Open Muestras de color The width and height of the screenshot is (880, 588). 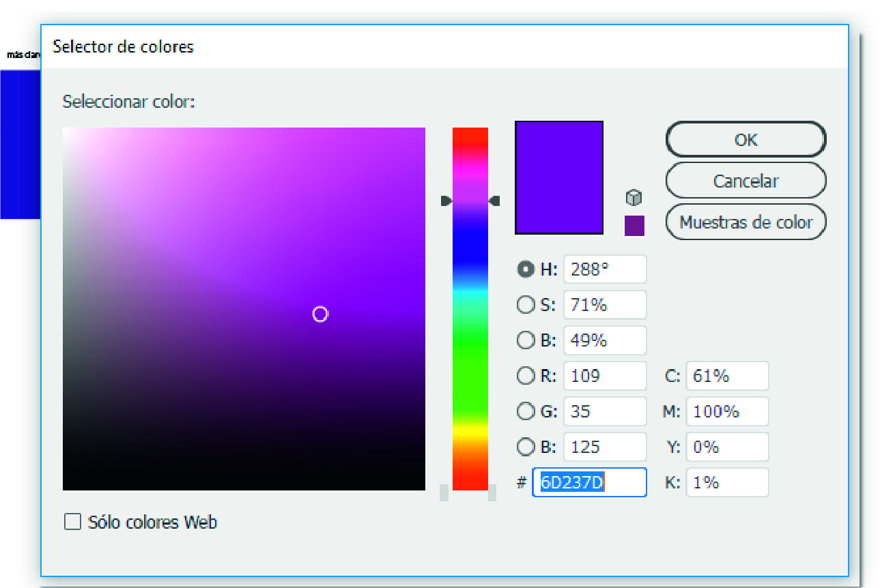pos(746,222)
